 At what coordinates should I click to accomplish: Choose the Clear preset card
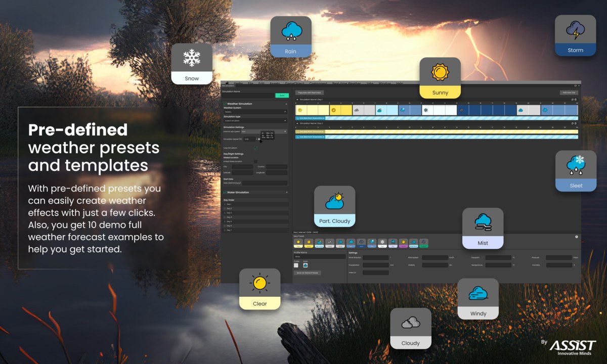coord(259,289)
